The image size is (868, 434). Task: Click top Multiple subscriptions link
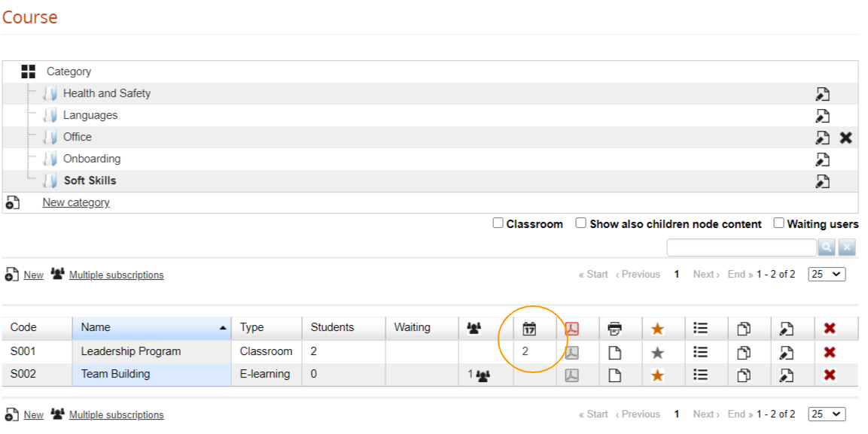(116, 275)
